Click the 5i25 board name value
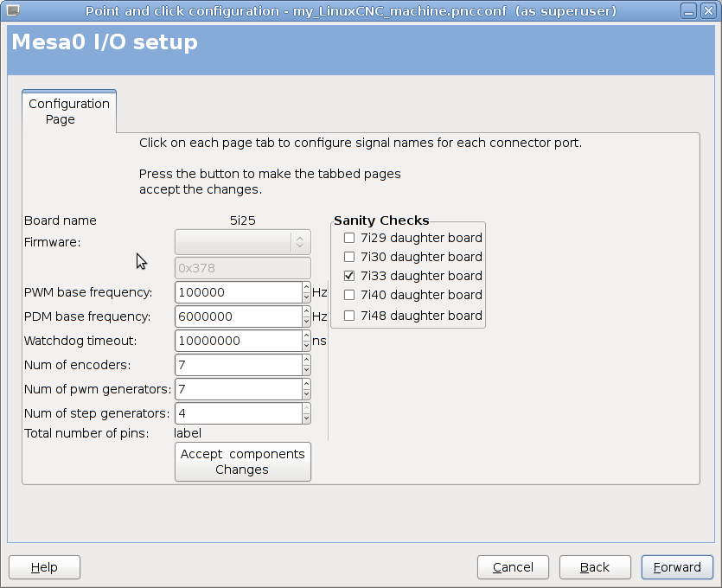Viewport: 722px width, 588px height. click(x=243, y=220)
